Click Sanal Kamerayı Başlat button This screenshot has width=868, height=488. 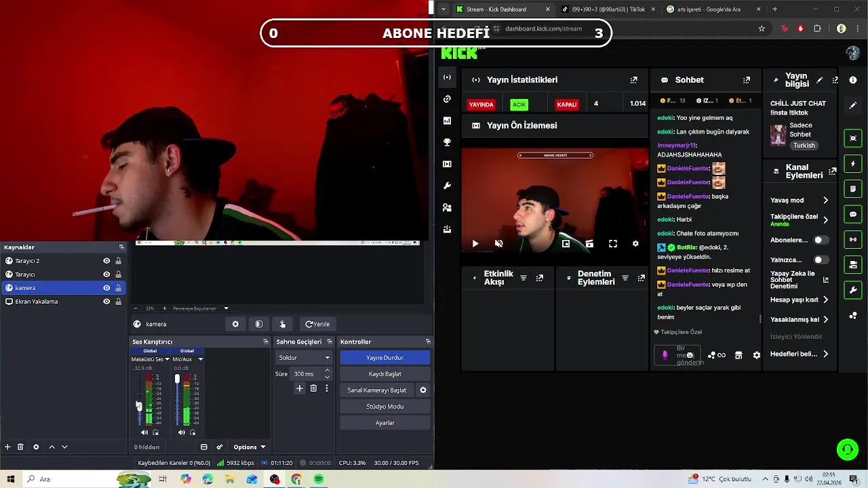(x=377, y=390)
